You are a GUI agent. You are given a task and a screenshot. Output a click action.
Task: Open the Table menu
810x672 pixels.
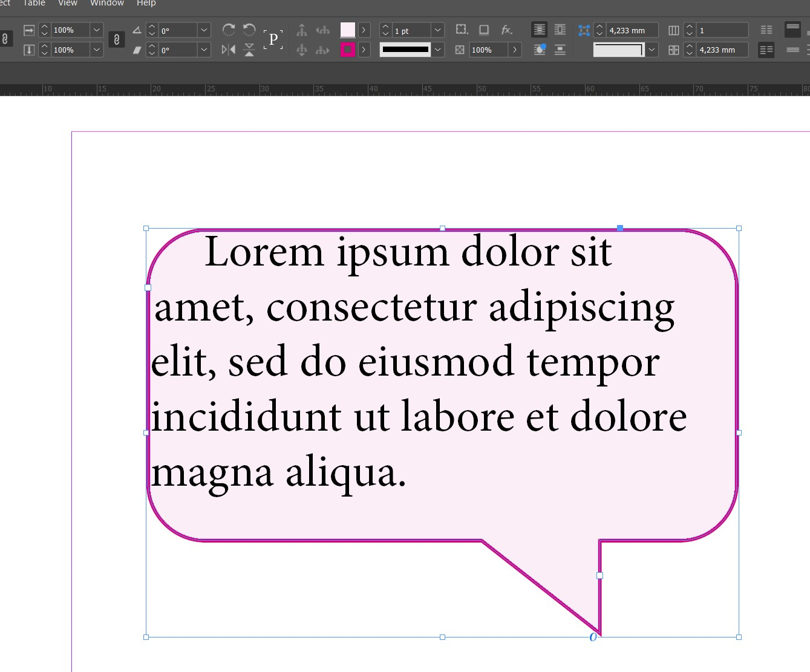pos(34,3)
